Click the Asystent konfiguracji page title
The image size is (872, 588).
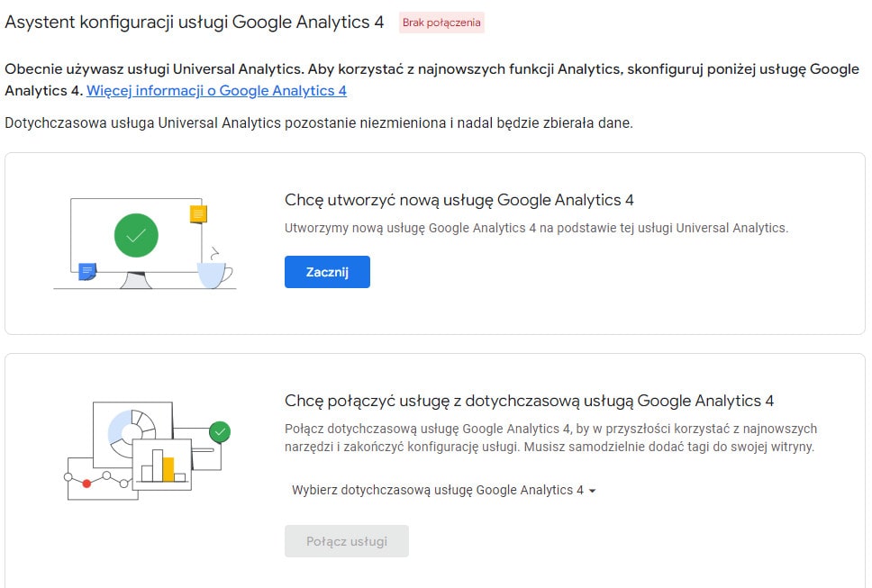195,23
